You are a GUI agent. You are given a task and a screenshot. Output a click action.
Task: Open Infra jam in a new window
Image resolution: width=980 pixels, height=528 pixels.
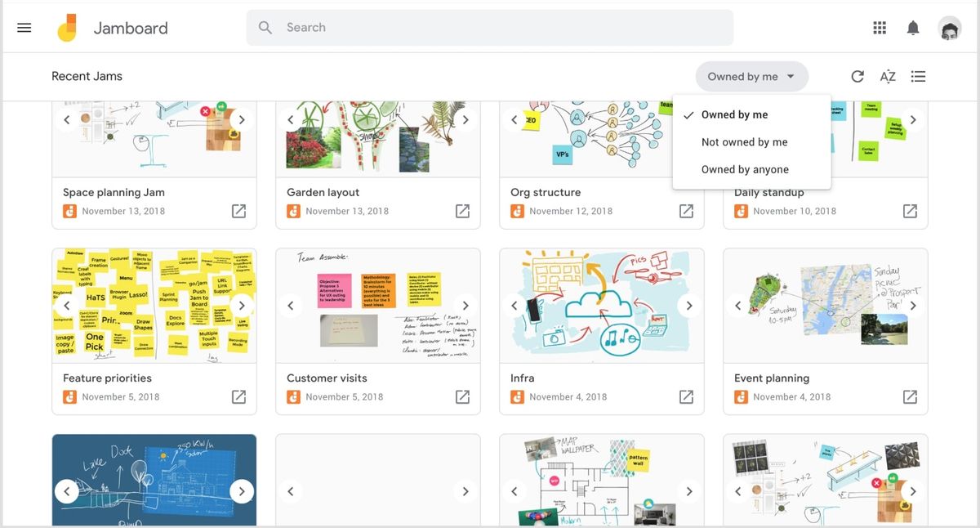click(686, 396)
